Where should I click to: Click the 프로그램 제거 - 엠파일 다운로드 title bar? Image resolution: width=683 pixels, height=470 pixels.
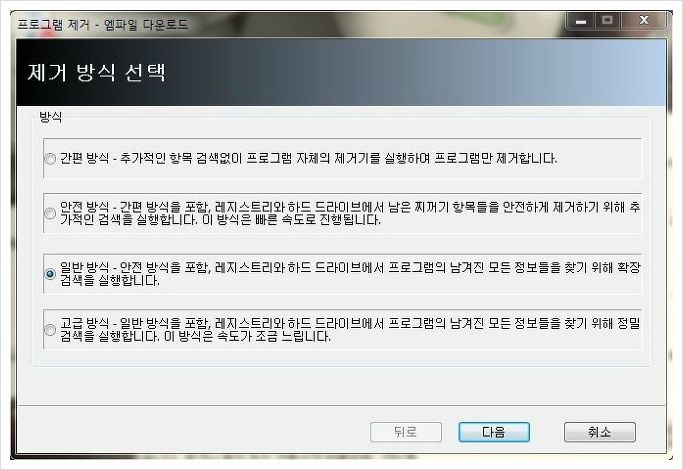(103, 24)
